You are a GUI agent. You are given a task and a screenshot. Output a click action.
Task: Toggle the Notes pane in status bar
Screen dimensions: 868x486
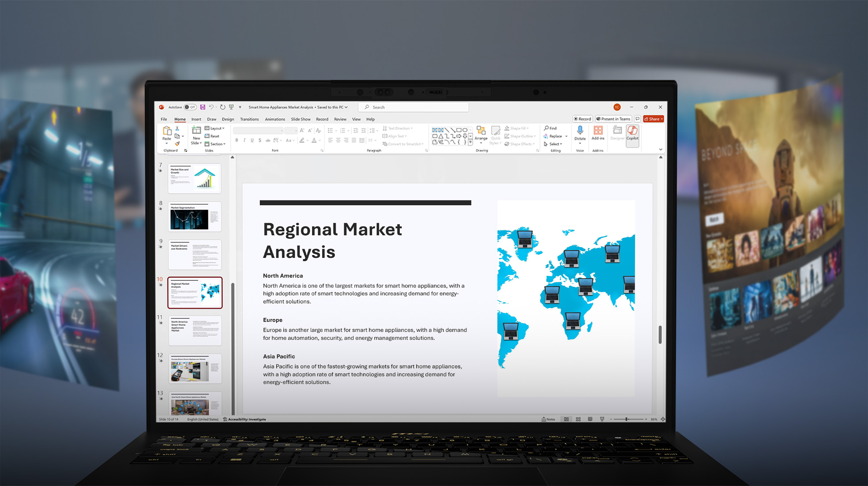(549, 419)
